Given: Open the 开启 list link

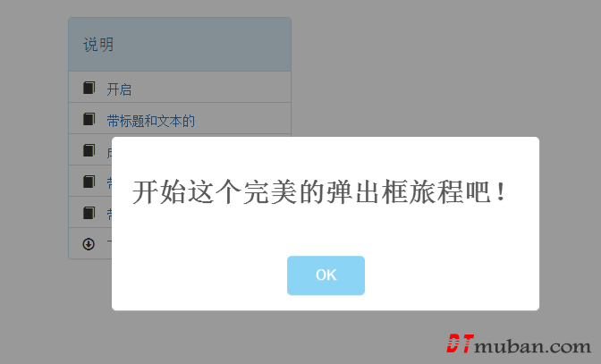Looking at the screenshot, I should click(119, 89).
